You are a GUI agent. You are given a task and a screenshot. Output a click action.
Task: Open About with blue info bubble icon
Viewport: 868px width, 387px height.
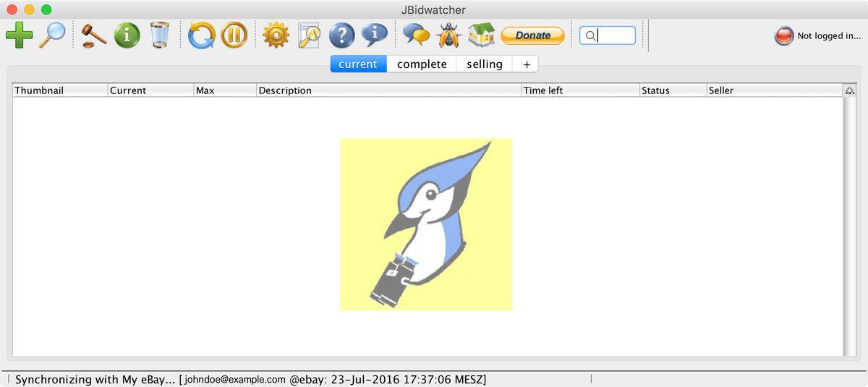pyautogui.click(x=374, y=34)
